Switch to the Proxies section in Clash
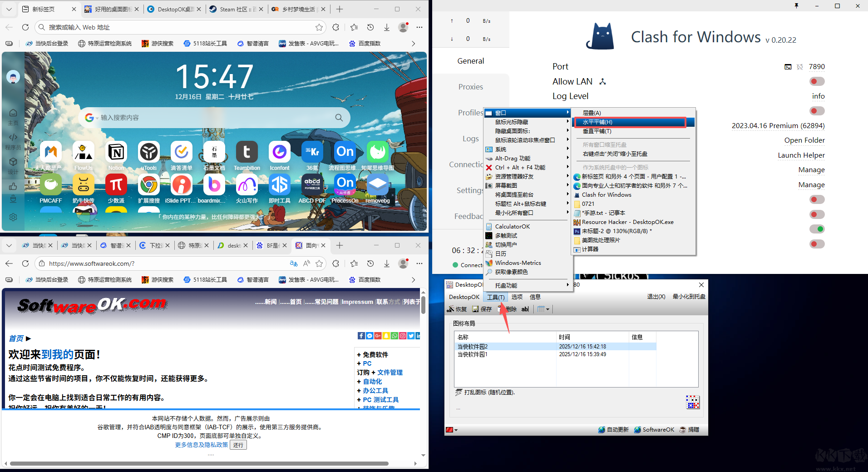The height and width of the screenshot is (472, 868). (x=470, y=87)
